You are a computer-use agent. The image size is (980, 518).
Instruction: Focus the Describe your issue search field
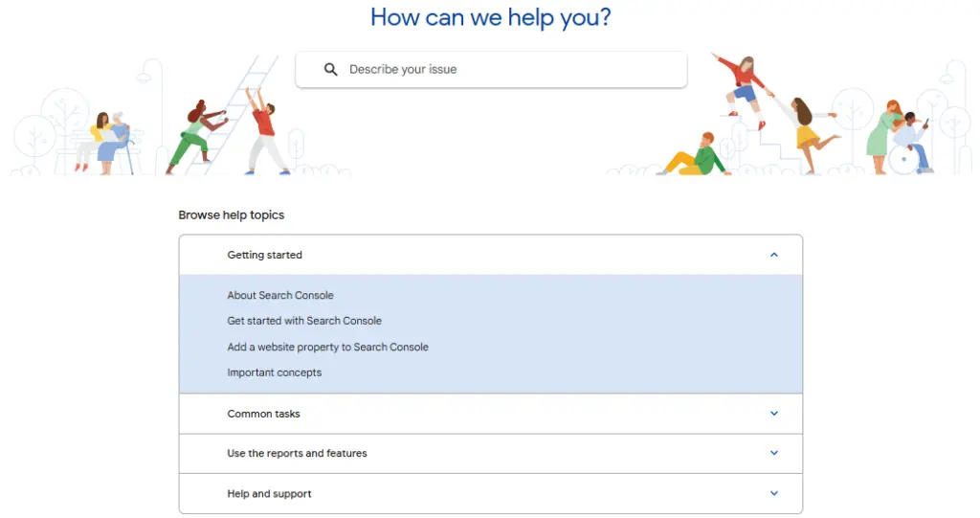click(x=507, y=70)
